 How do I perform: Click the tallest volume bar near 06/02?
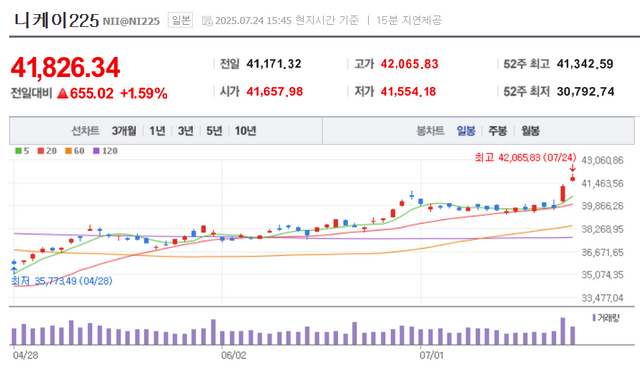pos(213,332)
